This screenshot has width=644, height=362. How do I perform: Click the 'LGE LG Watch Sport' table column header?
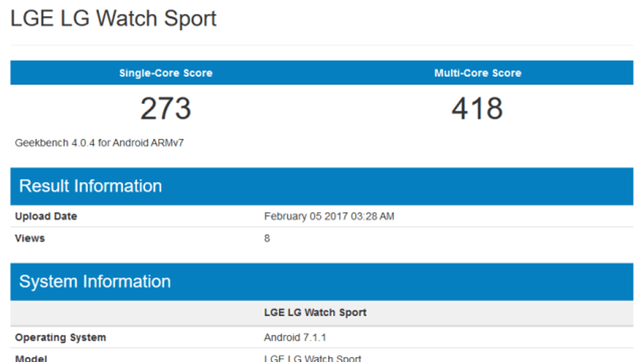(x=315, y=313)
